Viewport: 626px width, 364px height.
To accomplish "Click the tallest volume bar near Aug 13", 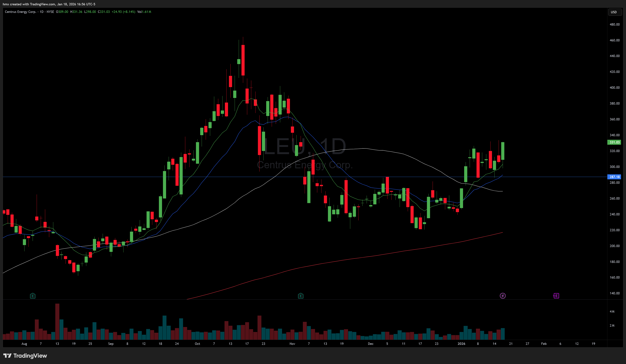I will point(57,321).
